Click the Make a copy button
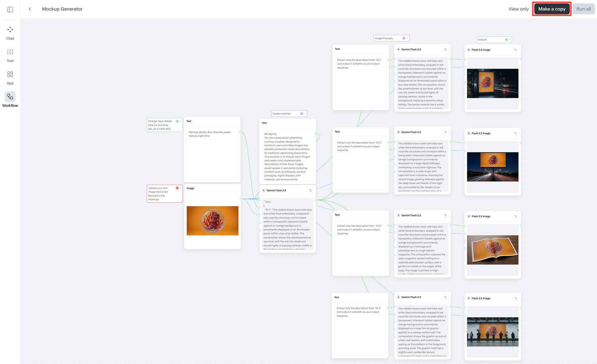Viewport: 597px width, 364px height. coord(552,9)
